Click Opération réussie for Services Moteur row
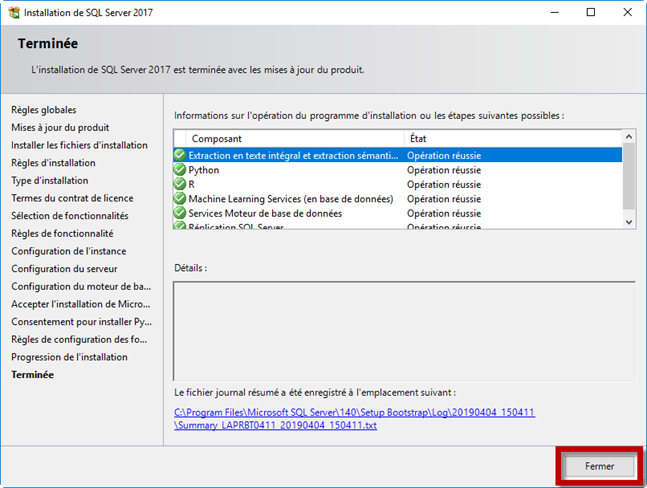The width and height of the screenshot is (647, 488). (444, 213)
